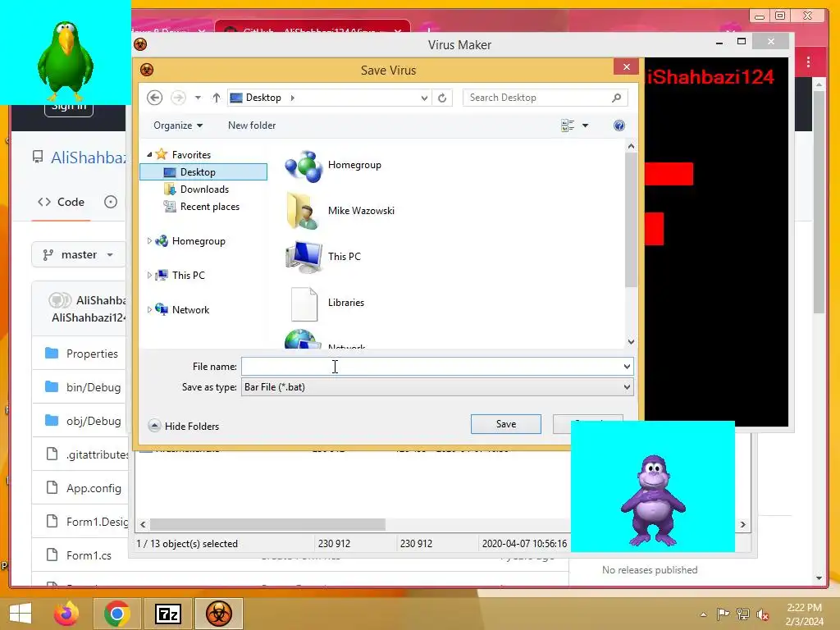
Task: Open the master branch dropdown
Action: pyautogui.click(x=78, y=254)
